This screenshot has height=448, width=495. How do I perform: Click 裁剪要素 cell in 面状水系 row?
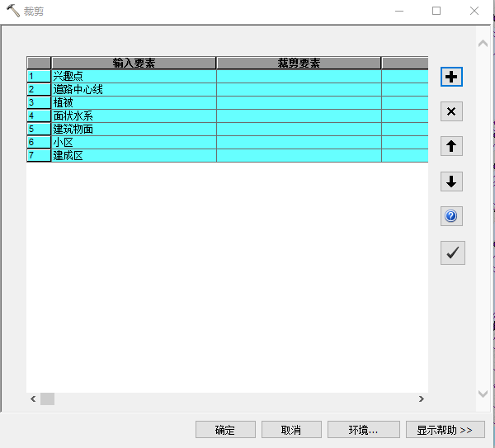coord(299,116)
